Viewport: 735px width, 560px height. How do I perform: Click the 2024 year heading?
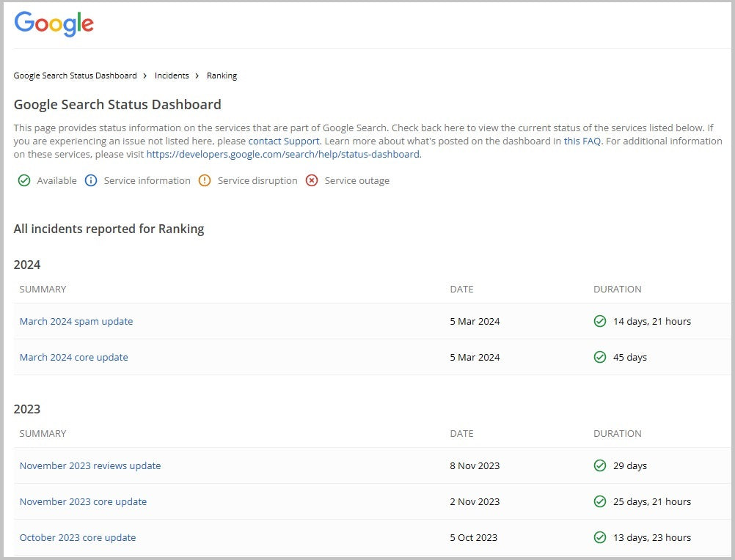(26, 265)
